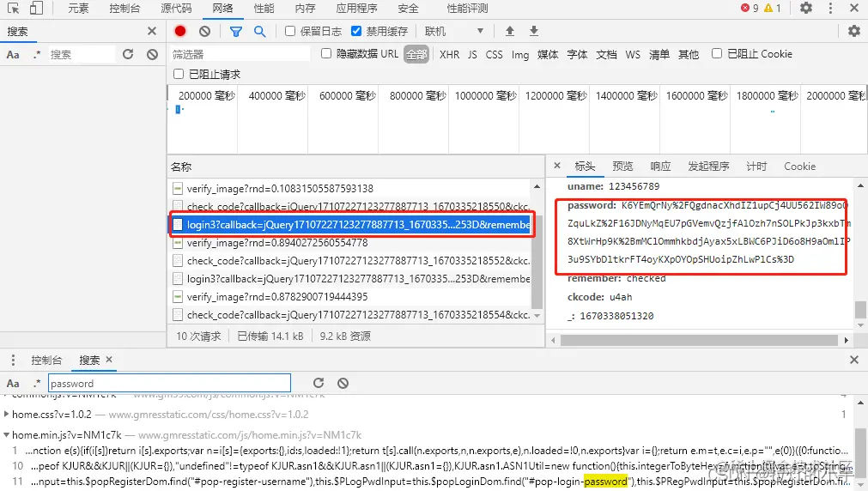This screenshot has width=868, height=491.
Task: Filter requests by Img type
Action: pos(519,54)
